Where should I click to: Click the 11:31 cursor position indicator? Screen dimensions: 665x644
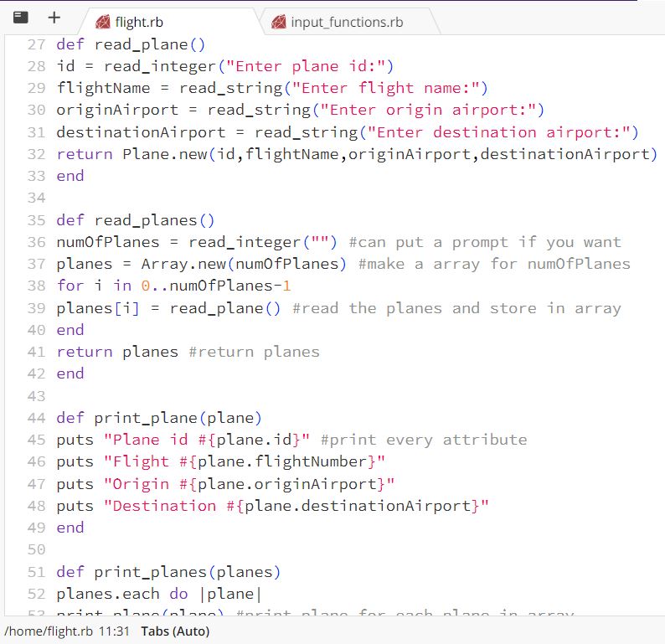[114, 631]
